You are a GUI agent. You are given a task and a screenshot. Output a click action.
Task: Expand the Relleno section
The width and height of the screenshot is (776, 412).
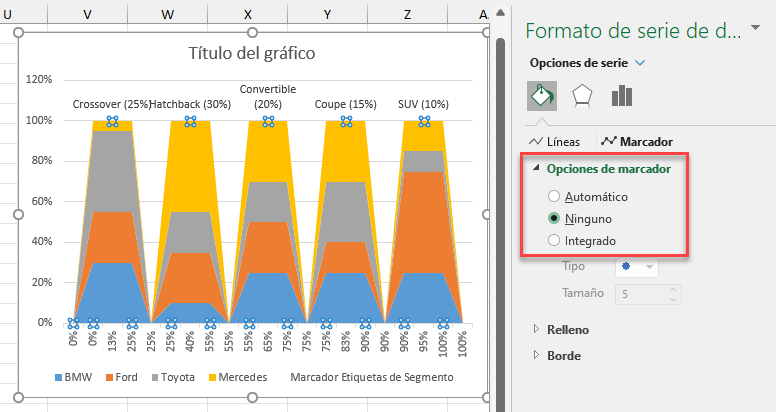[536, 329]
